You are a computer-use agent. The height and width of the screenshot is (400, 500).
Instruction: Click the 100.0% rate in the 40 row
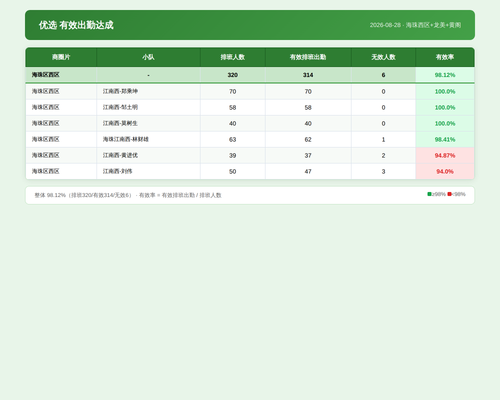[445, 123]
